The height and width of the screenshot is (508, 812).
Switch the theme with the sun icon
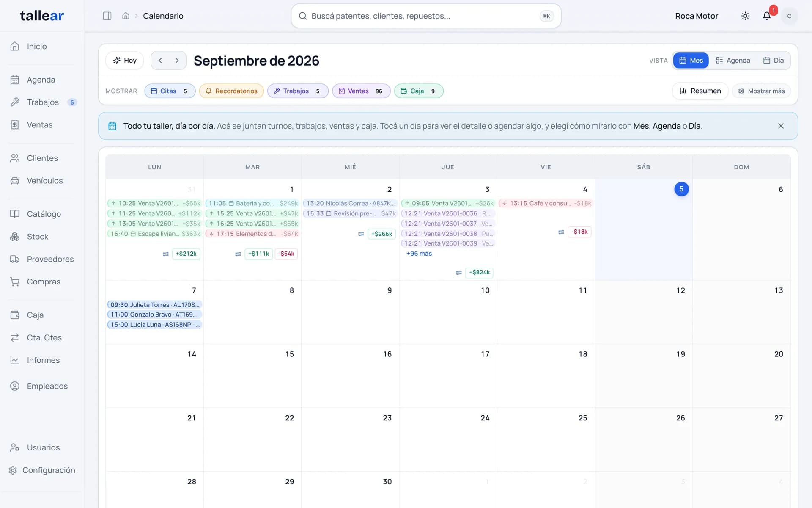(x=745, y=16)
